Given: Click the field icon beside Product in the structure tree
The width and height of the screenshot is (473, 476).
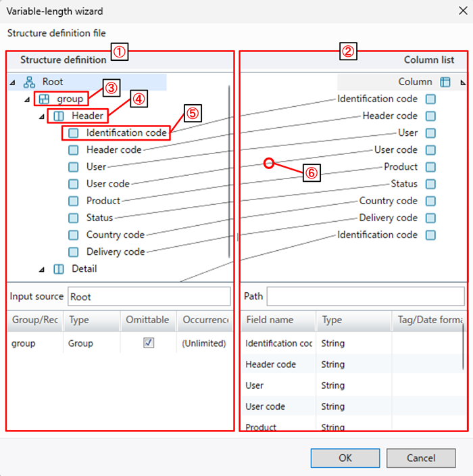Looking at the screenshot, I should tap(73, 201).
